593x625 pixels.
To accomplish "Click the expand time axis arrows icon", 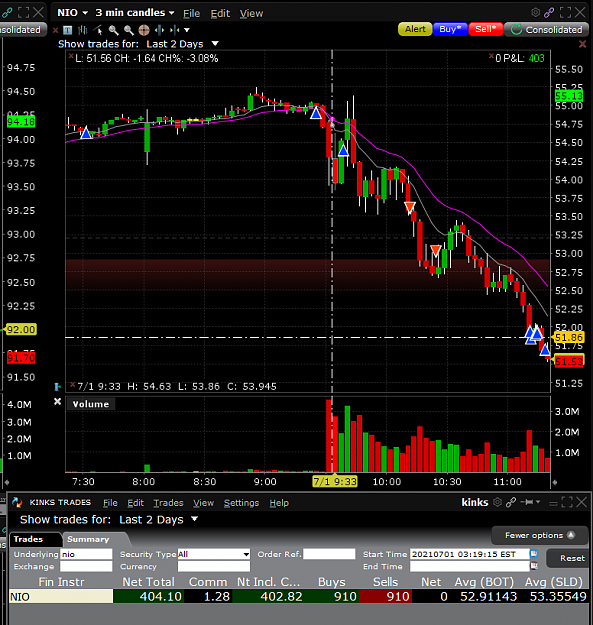I will coord(159,30).
